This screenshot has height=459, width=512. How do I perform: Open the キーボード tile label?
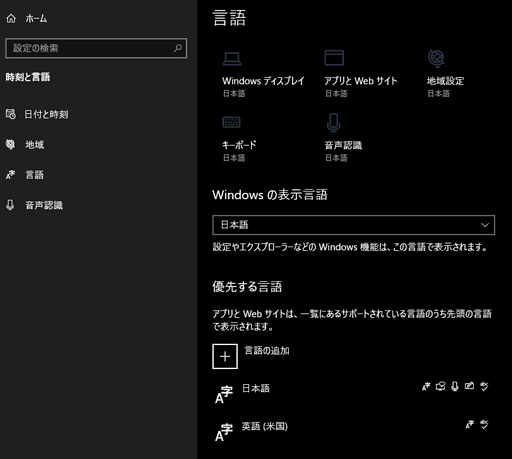tap(239, 145)
